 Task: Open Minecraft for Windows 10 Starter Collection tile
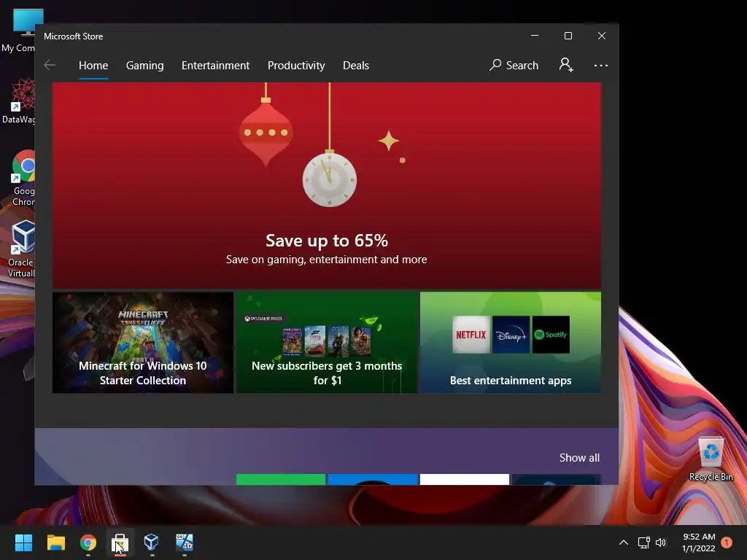pos(143,343)
